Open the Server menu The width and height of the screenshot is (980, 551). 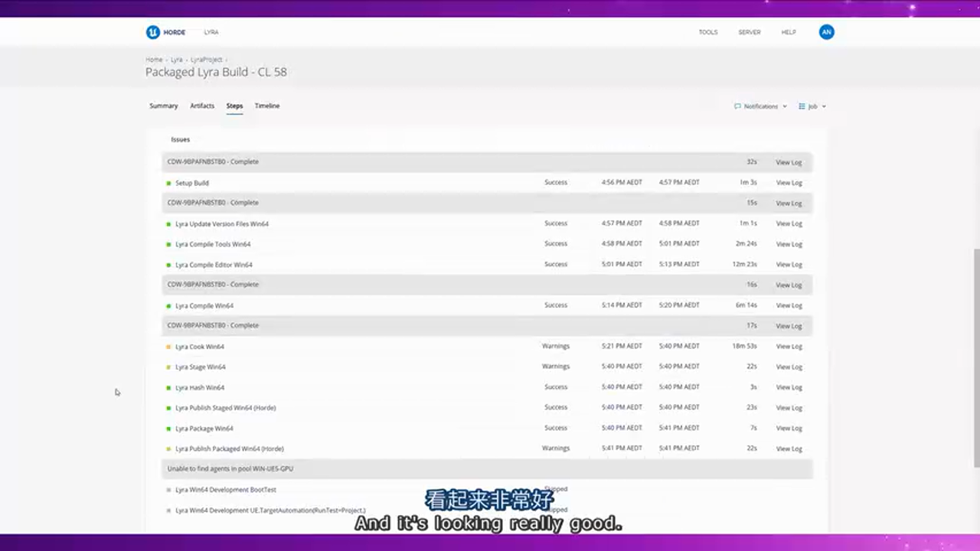(749, 32)
